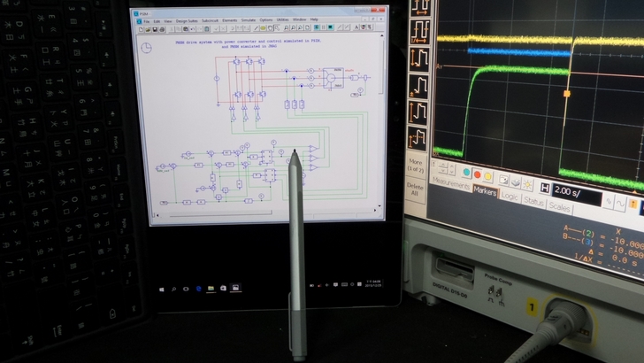Viewport: 644px width, 363px height.
Task: Click the orange marker handle on waveform
Action: [567, 94]
